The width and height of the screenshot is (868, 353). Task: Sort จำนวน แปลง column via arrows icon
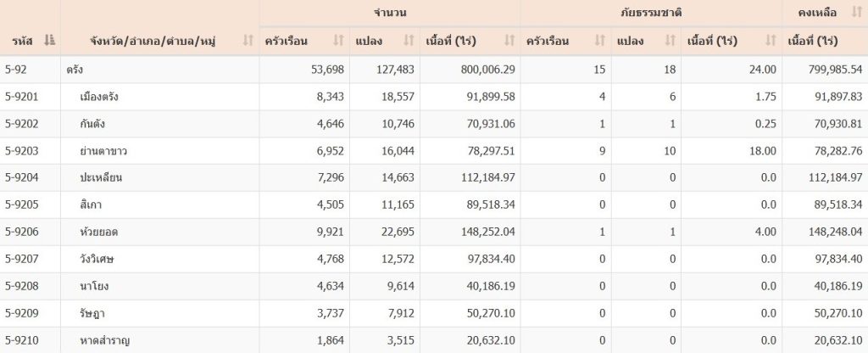pyautogui.click(x=409, y=41)
